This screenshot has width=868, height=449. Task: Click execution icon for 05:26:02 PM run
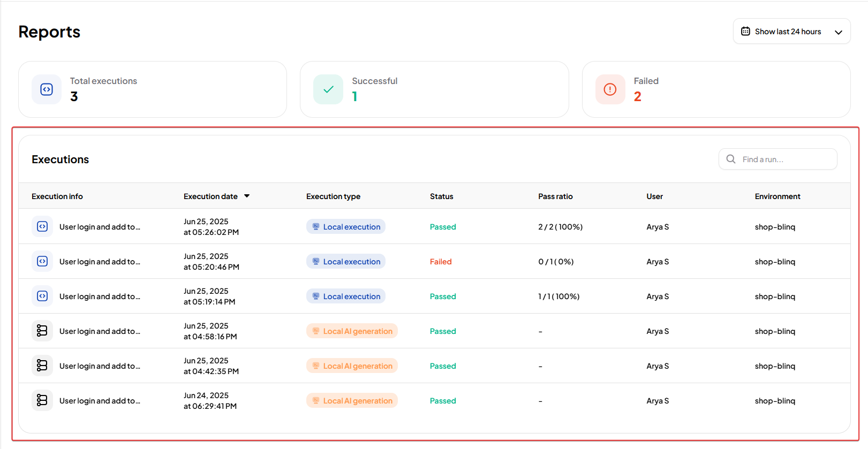(42, 226)
